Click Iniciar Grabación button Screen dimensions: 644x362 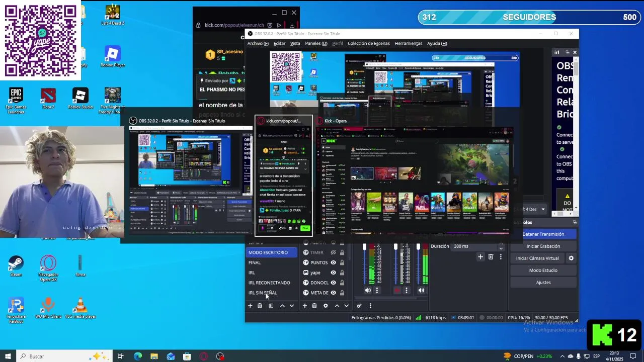[x=543, y=246]
